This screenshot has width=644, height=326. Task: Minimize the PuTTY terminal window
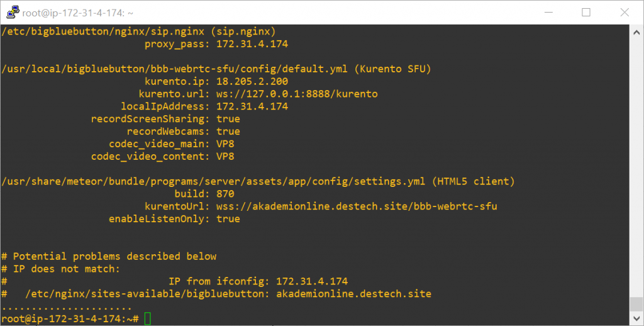click(548, 13)
